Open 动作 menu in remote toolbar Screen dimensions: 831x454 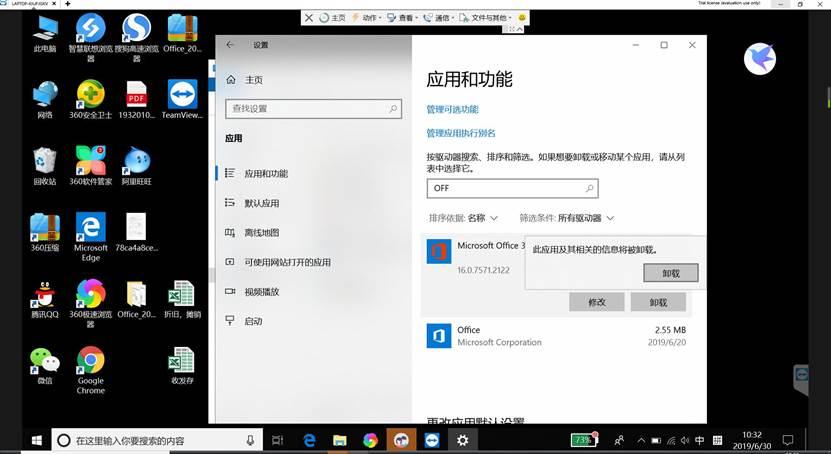coord(367,17)
